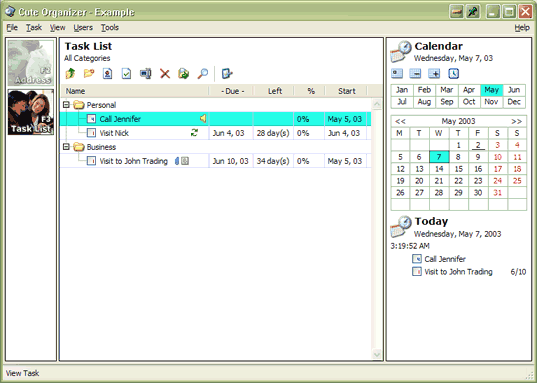Select Jun in the month grid
This screenshot has width=537, height=383.
pyautogui.click(x=514, y=90)
